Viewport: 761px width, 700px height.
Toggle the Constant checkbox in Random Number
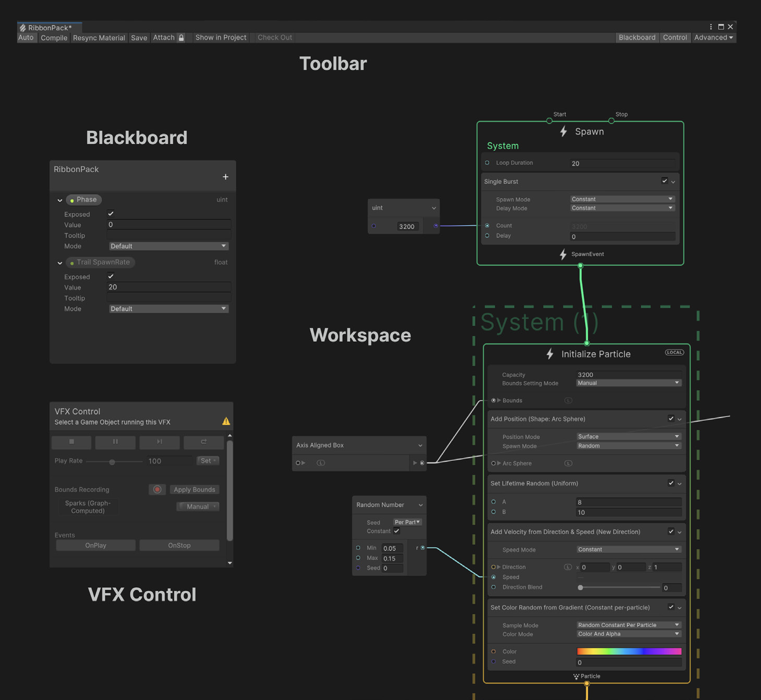(x=397, y=531)
